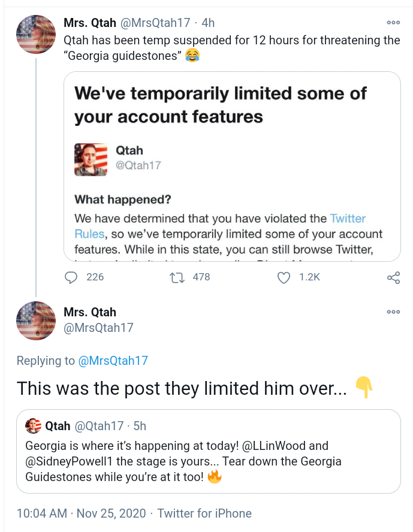Click the @Qtah17 handle in quoted tweet

point(100,426)
